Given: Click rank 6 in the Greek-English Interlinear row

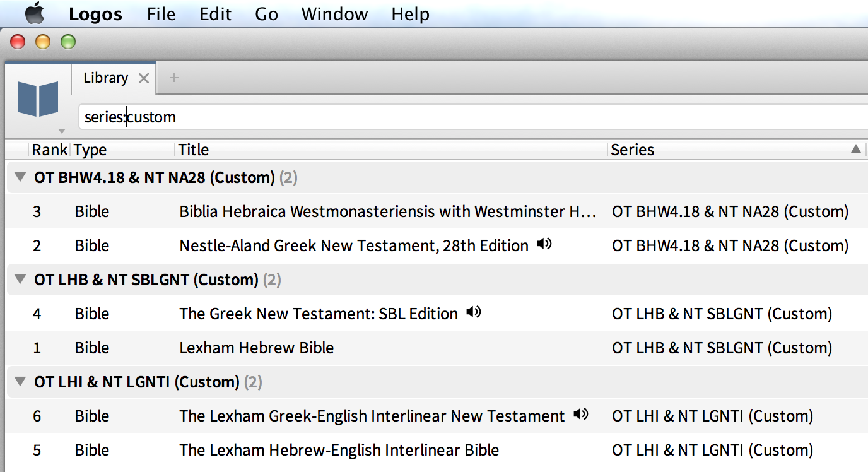Looking at the screenshot, I should click(37, 416).
